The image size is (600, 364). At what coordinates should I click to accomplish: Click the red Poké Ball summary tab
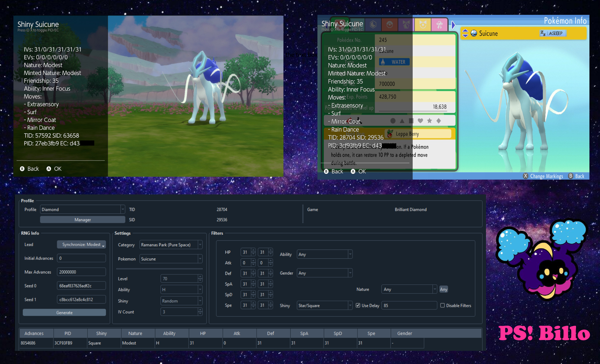[389, 25]
